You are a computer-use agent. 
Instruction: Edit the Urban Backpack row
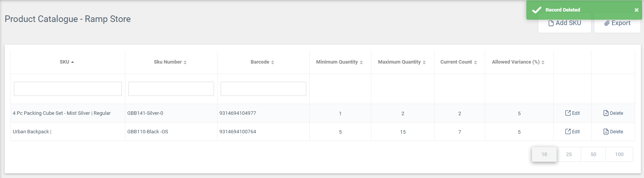pyautogui.click(x=572, y=132)
